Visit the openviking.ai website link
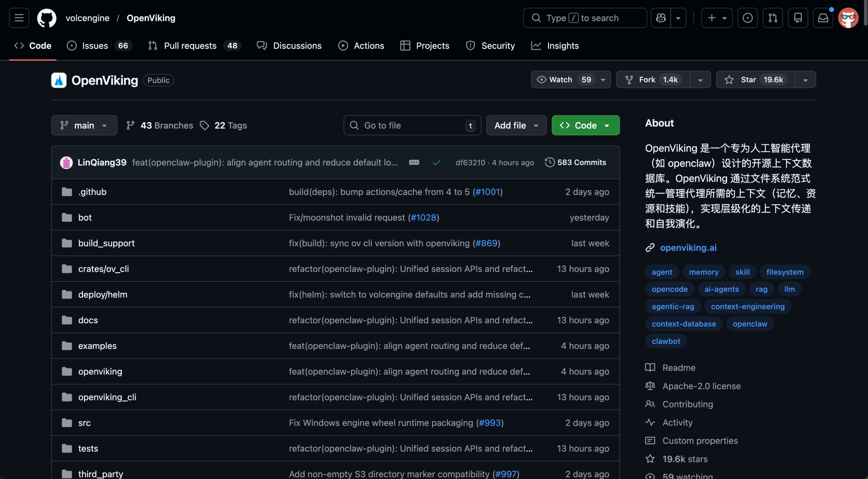The width and height of the screenshot is (868, 479). (x=688, y=247)
